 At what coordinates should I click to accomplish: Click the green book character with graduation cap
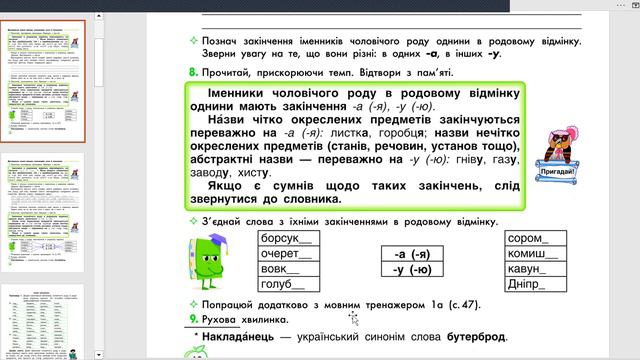pos(209,261)
